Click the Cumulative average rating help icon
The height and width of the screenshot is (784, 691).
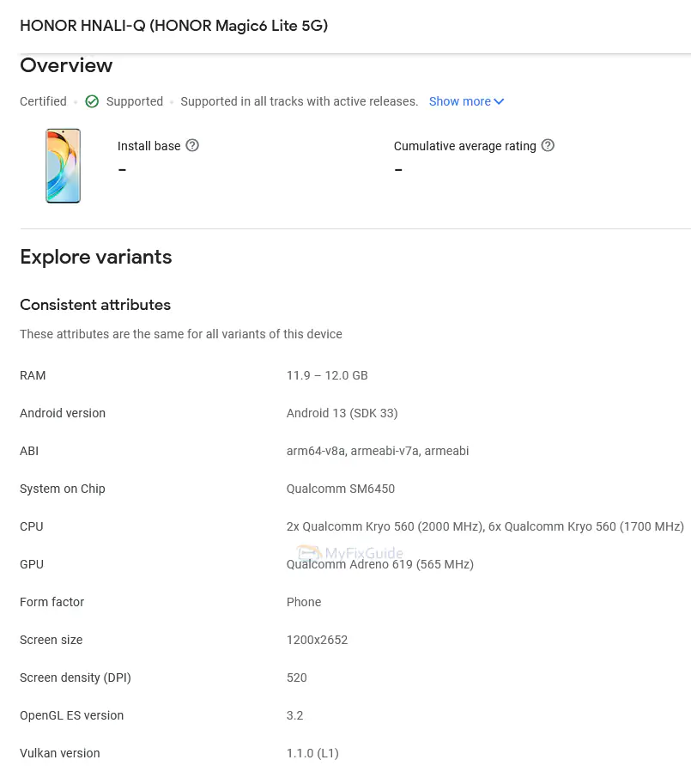coord(549,145)
